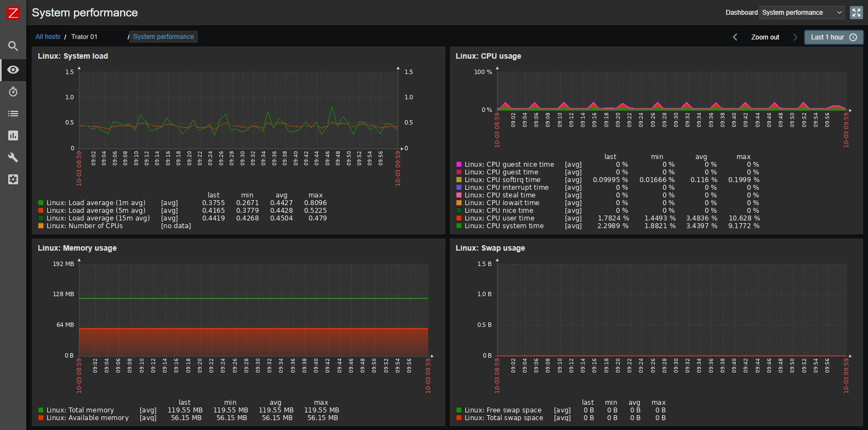Click the Linux: Swap usage graph title
Viewport: 868px width, 430px height.
pyautogui.click(x=490, y=248)
